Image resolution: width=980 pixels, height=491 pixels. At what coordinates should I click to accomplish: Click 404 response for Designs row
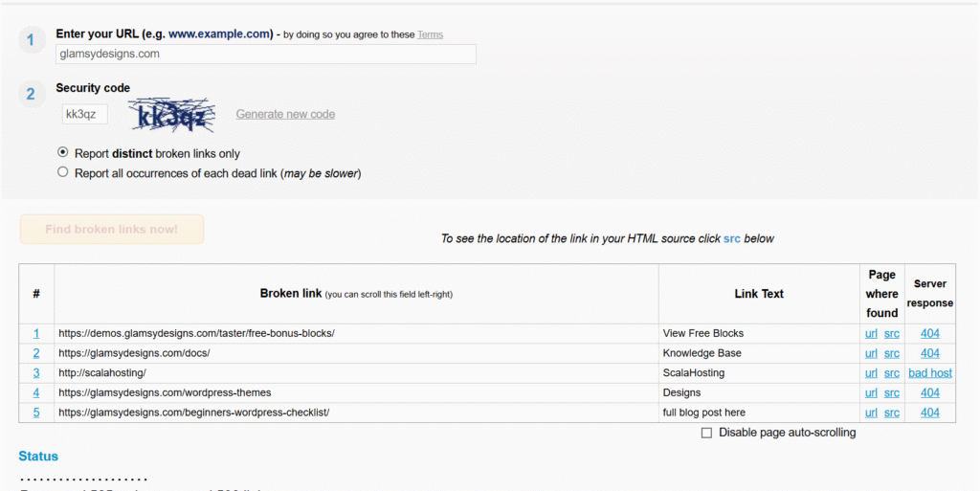tap(930, 392)
